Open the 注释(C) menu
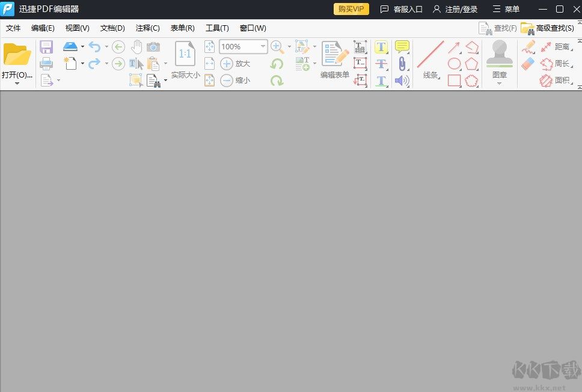Image resolution: width=582 pixels, height=392 pixels. (x=148, y=28)
